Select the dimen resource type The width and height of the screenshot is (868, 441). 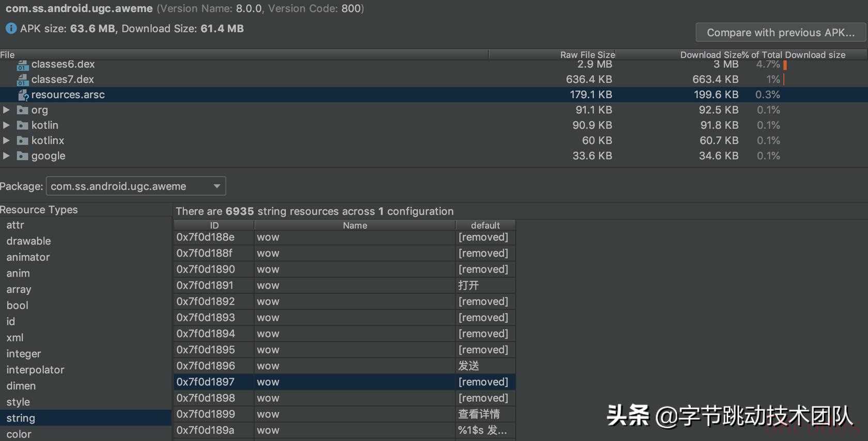pos(21,386)
